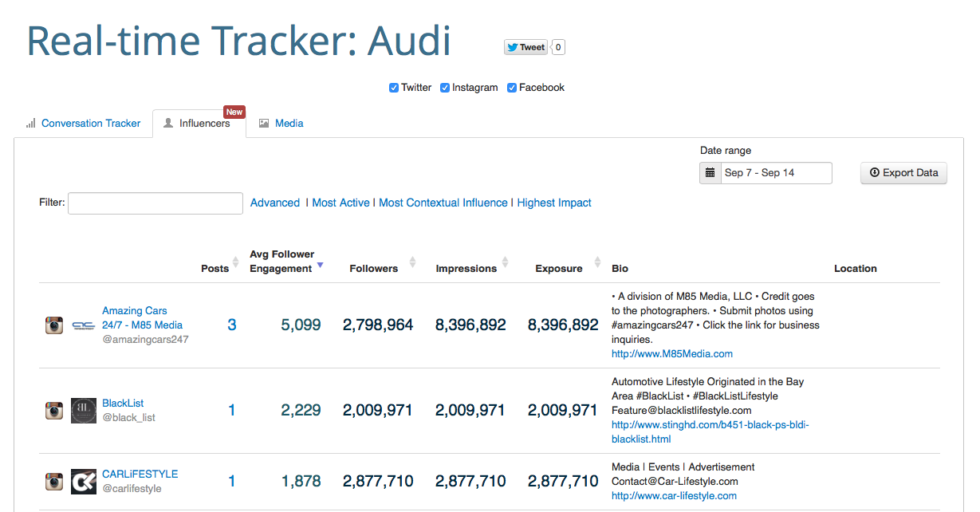Click the Tweet button
This screenshot has width=980, height=512.
click(525, 47)
